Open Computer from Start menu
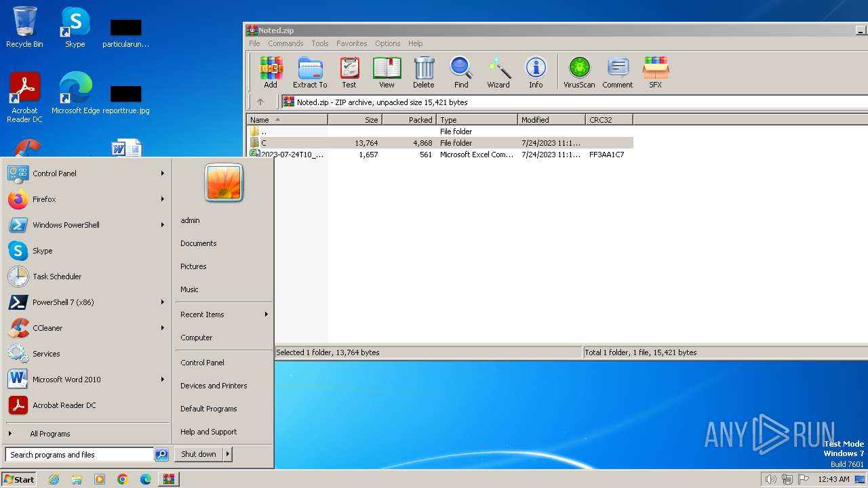 pyautogui.click(x=197, y=338)
